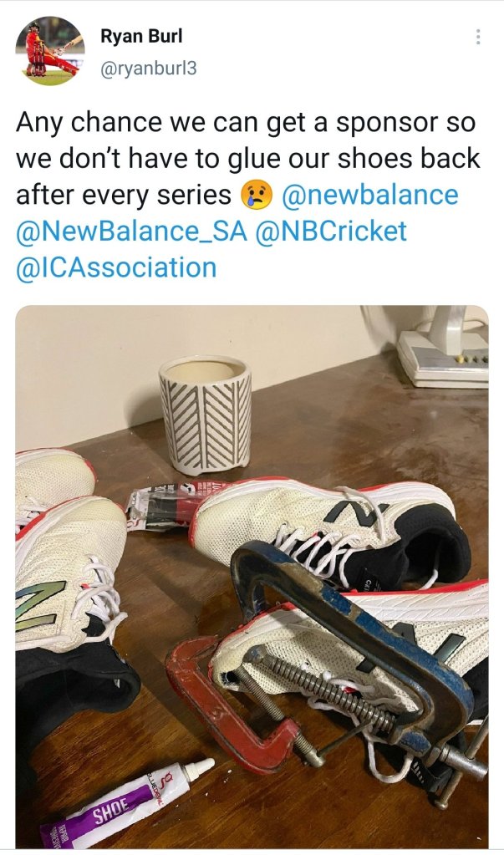Click the crying face emoji
Image resolution: width=504 pixels, height=855 pixels.
click(257, 196)
